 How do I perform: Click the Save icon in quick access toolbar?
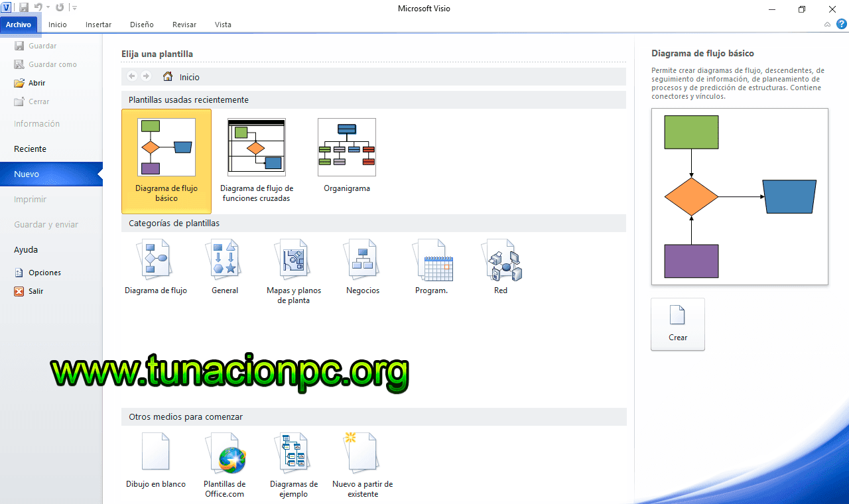click(24, 7)
